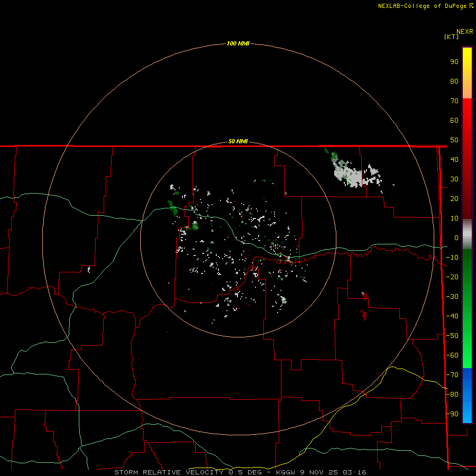Pick the yellow top segment of velocity color bar
Image resolution: width=476 pixels, height=476 pixels.
coord(467,73)
